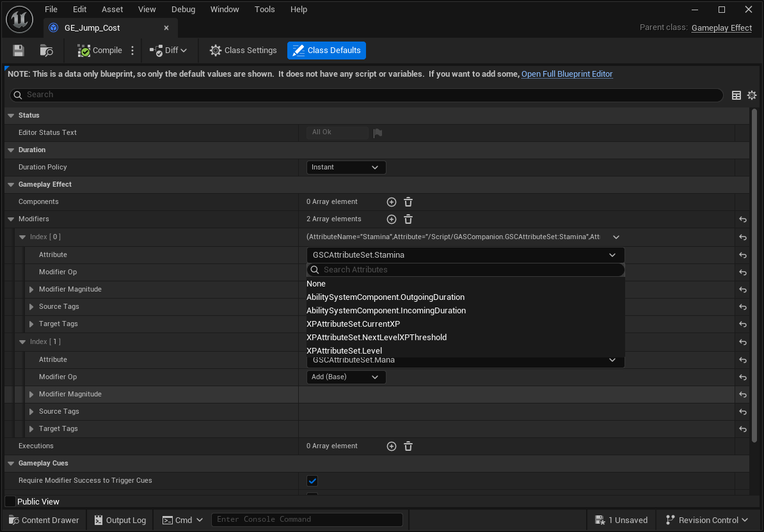Open Duration Policy Instant dropdown
The image size is (764, 532).
click(346, 168)
